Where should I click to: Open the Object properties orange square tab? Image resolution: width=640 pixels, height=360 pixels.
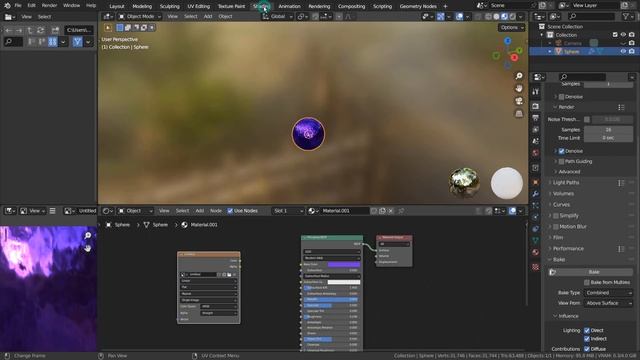pyautogui.click(x=536, y=182)
